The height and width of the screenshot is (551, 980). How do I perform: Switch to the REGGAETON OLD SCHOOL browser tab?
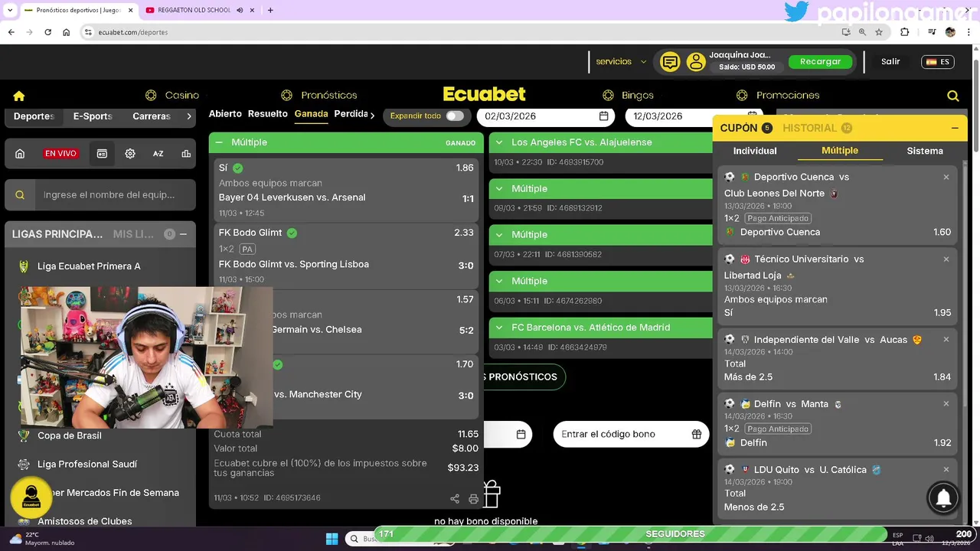click(194, 10)
